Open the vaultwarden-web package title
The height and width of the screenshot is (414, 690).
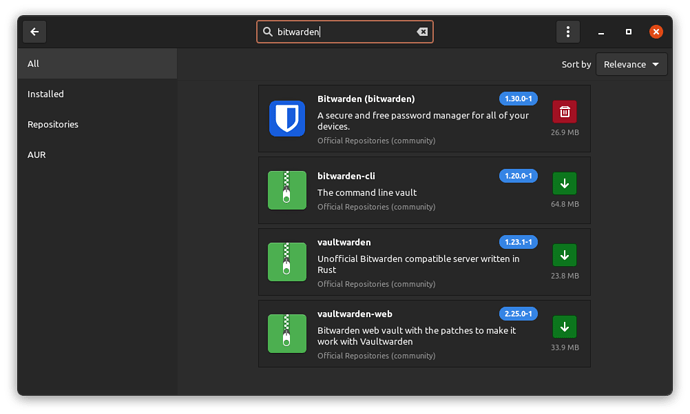click(x=355, y=314)
